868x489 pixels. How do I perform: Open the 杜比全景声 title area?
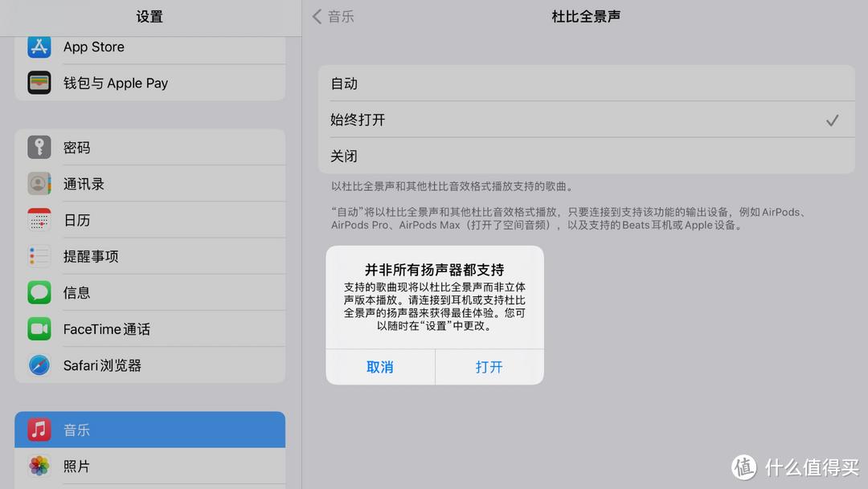586,15
